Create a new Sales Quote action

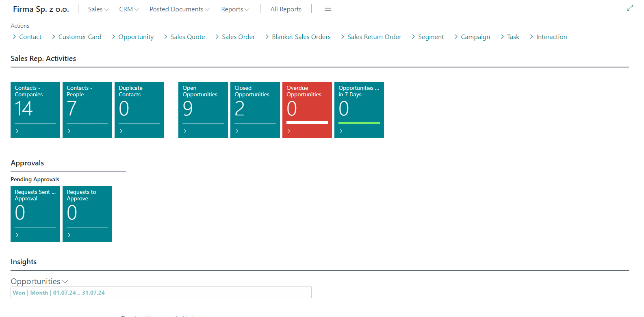pyautogui.click(x=187, y=37)
